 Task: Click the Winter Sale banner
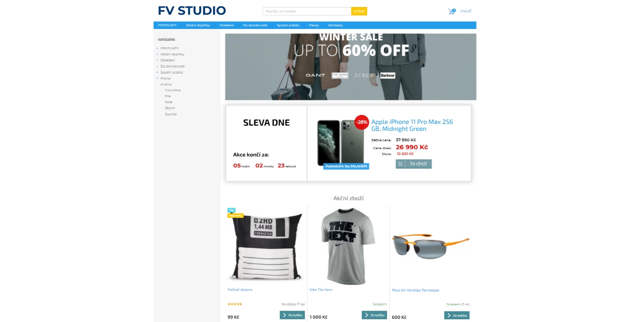pos(350,67)
